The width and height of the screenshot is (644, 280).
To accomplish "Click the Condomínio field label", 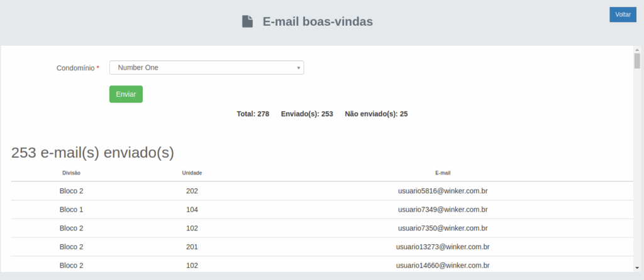I will (77, 68).
